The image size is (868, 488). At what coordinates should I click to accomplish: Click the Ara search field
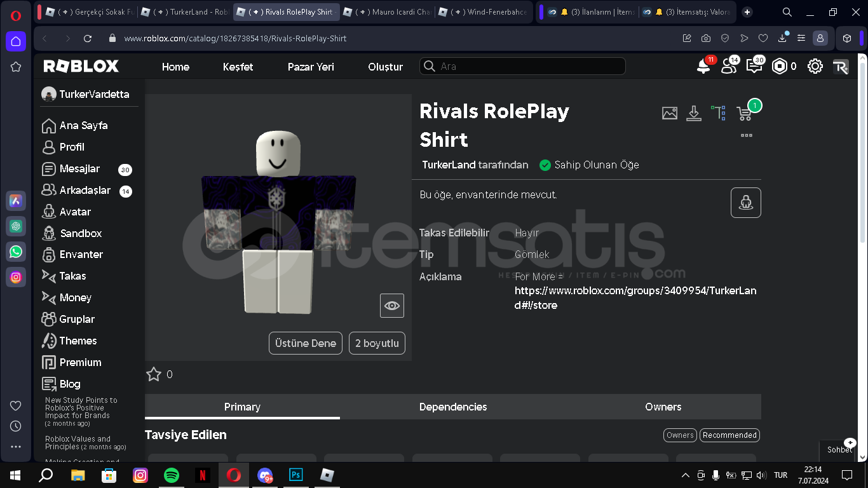[x=522, y=66]
